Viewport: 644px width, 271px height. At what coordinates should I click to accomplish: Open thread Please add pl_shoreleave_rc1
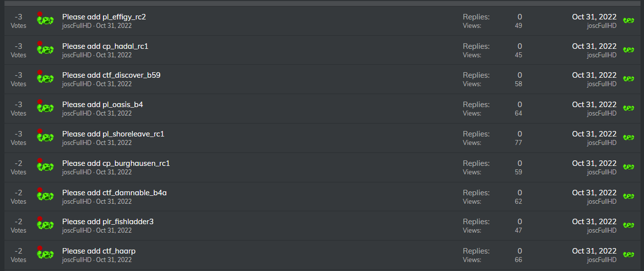pyautogui.click(x=113, y=134)
